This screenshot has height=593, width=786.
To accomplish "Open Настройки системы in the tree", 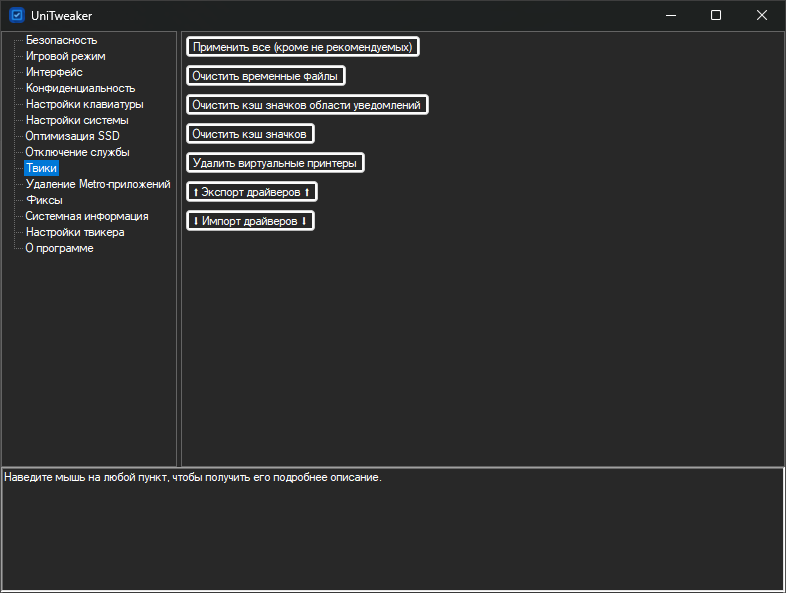I will (x=77, y=120).
